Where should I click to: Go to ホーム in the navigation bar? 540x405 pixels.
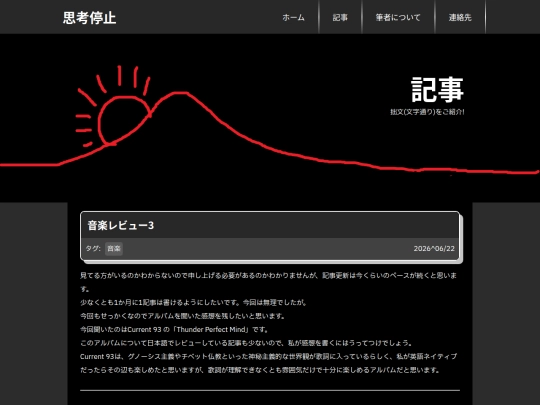click(293, 17)
